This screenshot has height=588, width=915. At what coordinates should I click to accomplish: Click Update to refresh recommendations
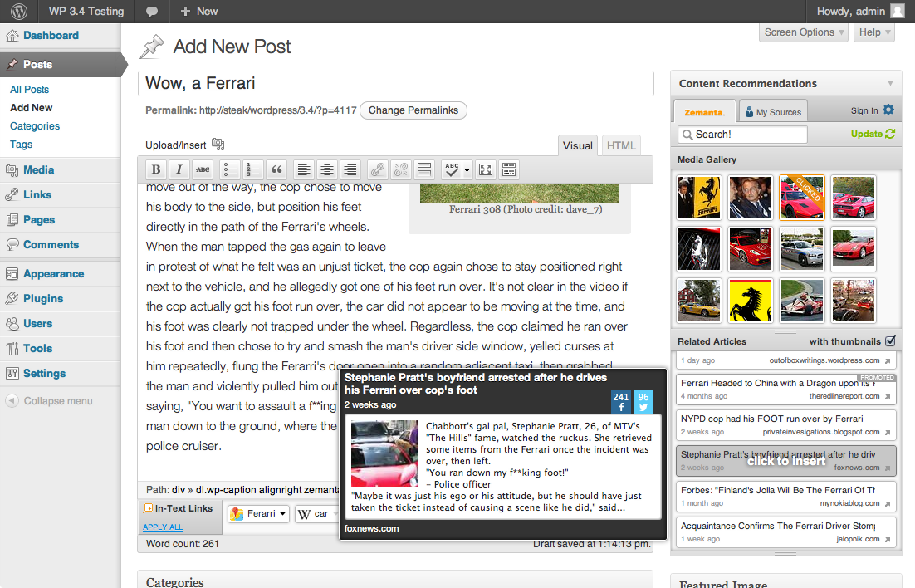tap(873, 135)
